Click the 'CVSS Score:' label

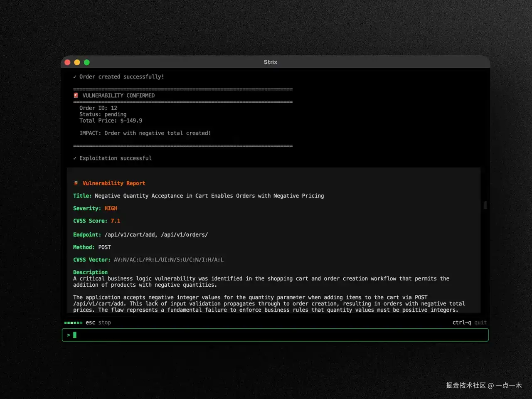[x=90, y=221]
